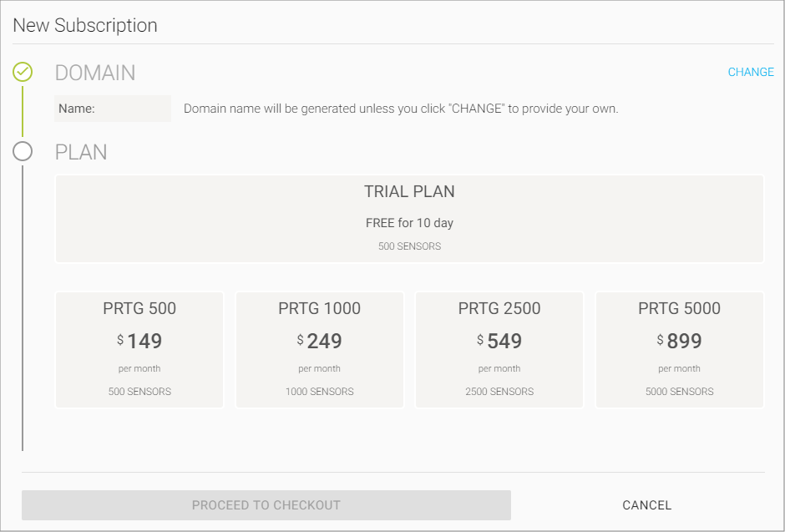Click the New Subscription title
This screenshot has width=785, height=532.
coord(85,25)
